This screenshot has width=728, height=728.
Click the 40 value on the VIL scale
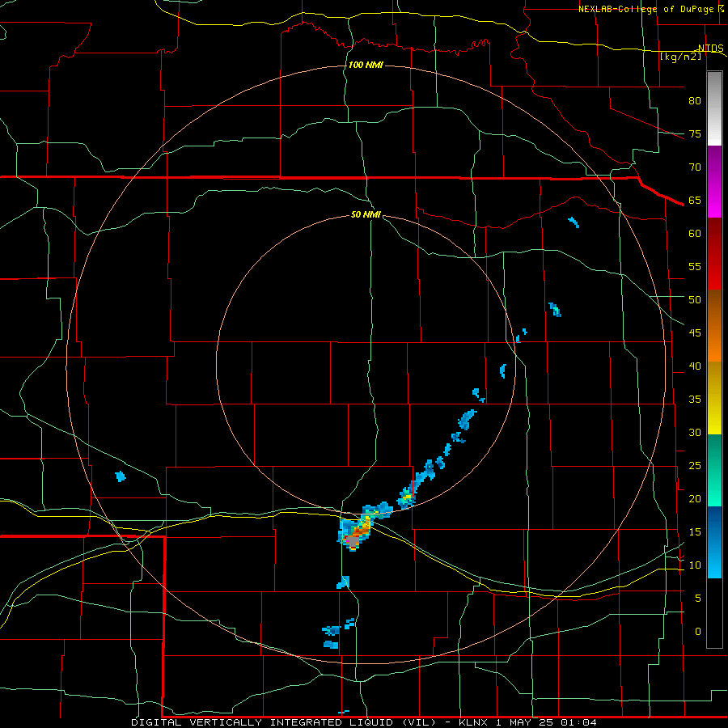click(695, 366)
